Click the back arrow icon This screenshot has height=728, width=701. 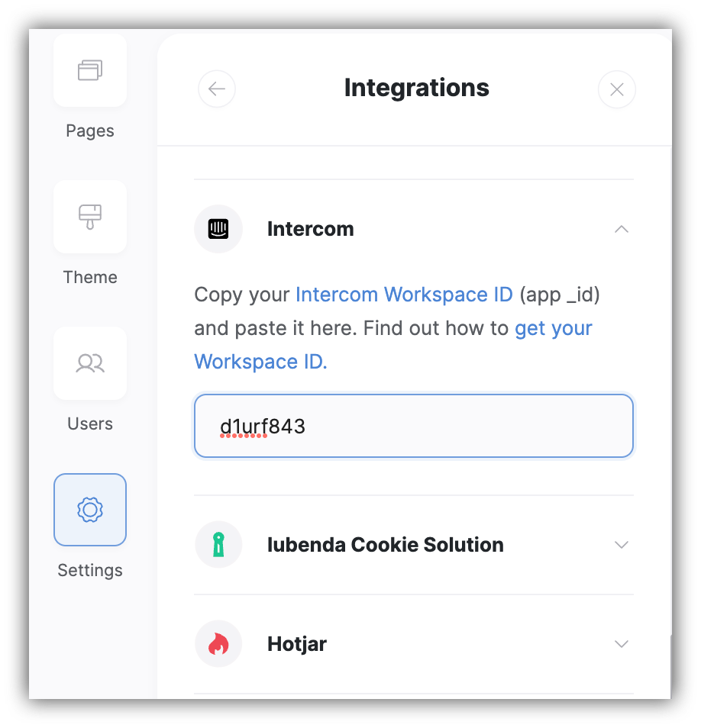[216, 89]
